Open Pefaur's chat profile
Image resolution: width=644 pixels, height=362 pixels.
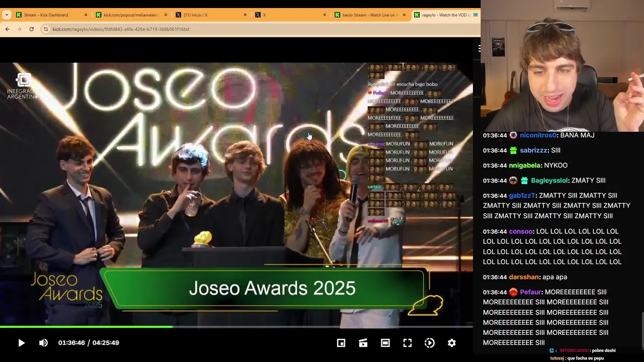531,292
